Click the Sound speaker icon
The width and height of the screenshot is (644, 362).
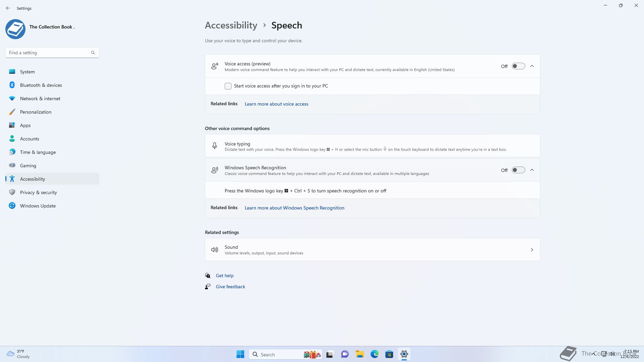215,250
